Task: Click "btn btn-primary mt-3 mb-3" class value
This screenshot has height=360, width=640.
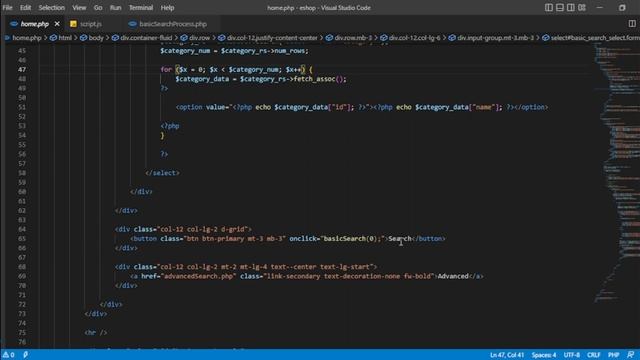Action: [235, 238]
